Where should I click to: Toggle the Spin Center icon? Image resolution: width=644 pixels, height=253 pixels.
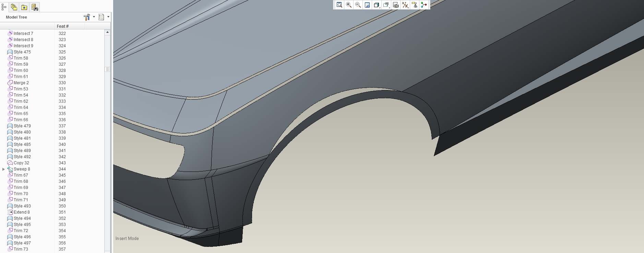tap(424, 5)
